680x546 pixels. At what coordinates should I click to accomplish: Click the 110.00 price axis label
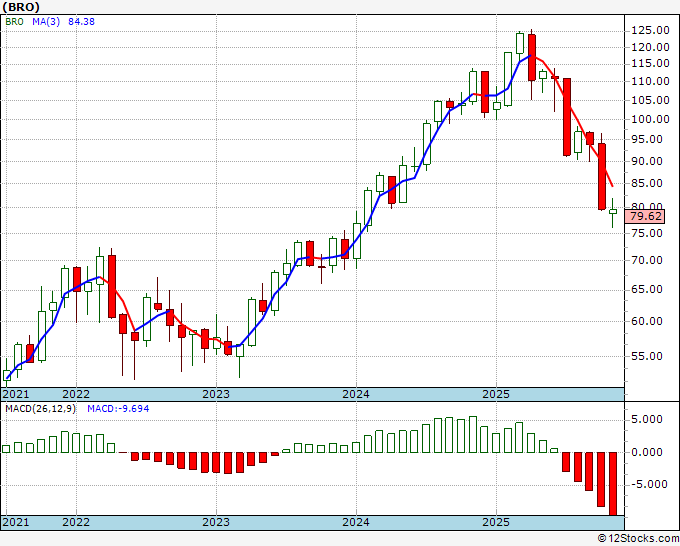pos(650,81)
